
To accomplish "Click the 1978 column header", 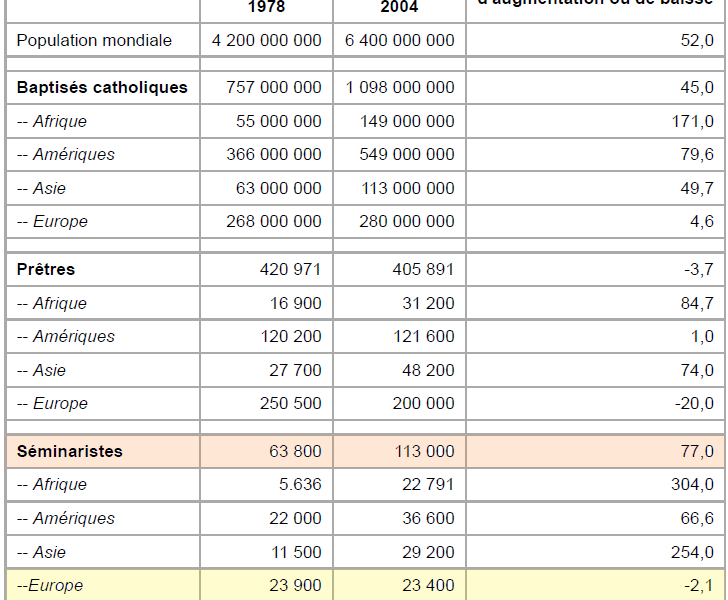I will (x=266, y=7).
